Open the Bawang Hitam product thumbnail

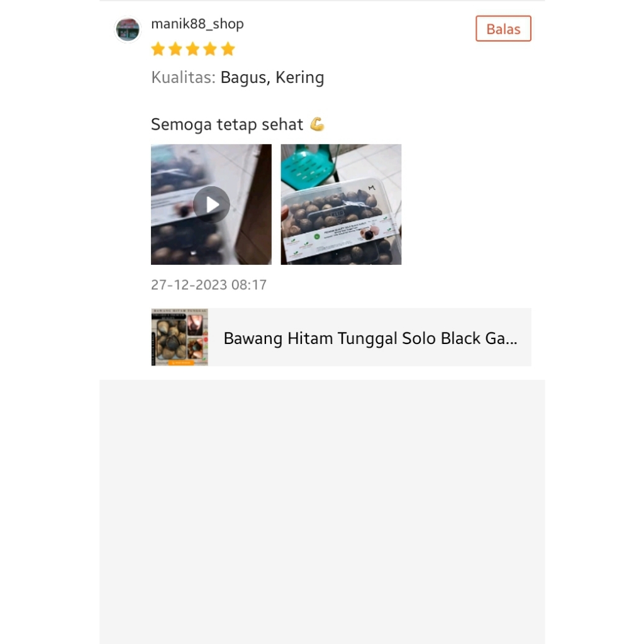179,337
